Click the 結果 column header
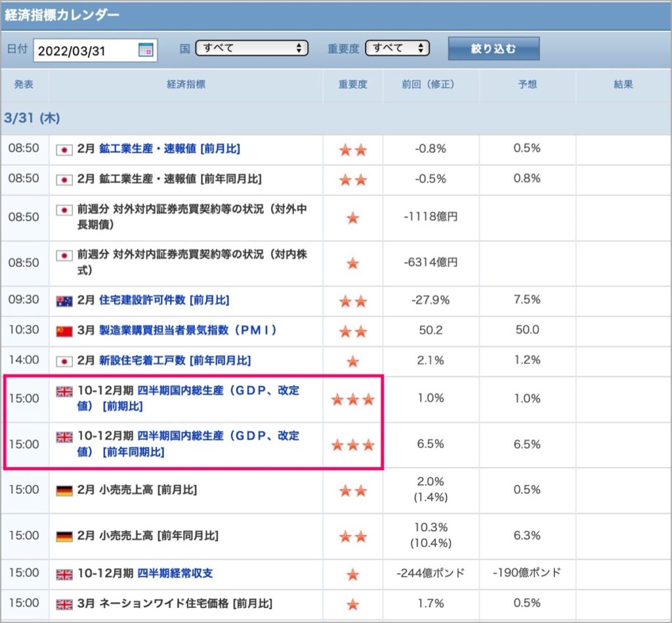672x623 pixels. tap(623, 85)
